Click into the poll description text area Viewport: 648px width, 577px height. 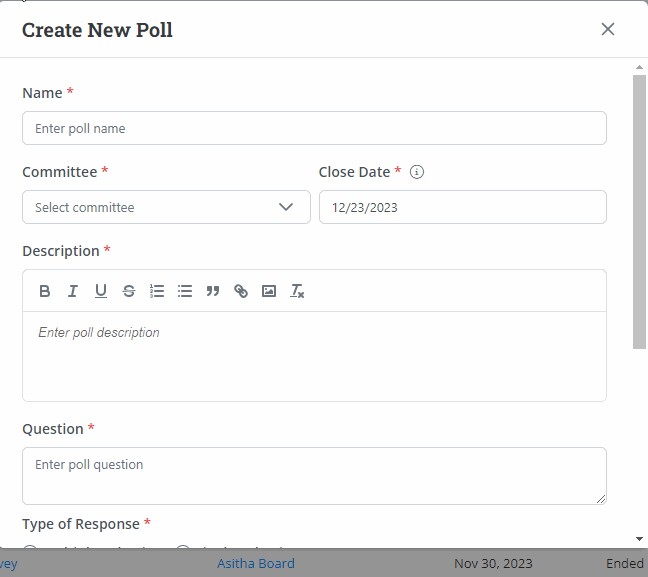click(314, 355)
